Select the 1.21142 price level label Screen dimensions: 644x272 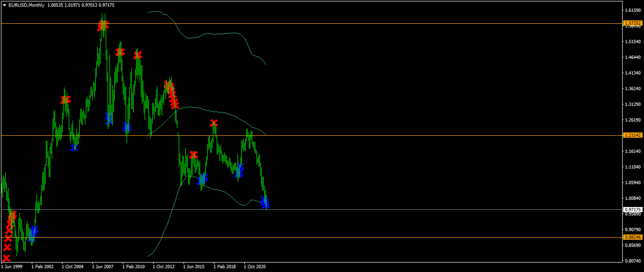click(x=633, y=135)
